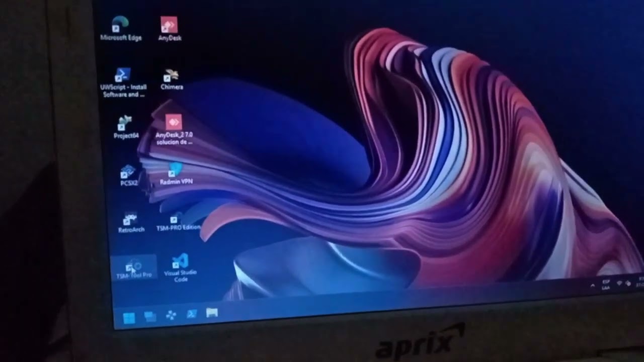644x362 pixels.
Task: Click the Chimera desktop icon
Action: click(172, 80)
